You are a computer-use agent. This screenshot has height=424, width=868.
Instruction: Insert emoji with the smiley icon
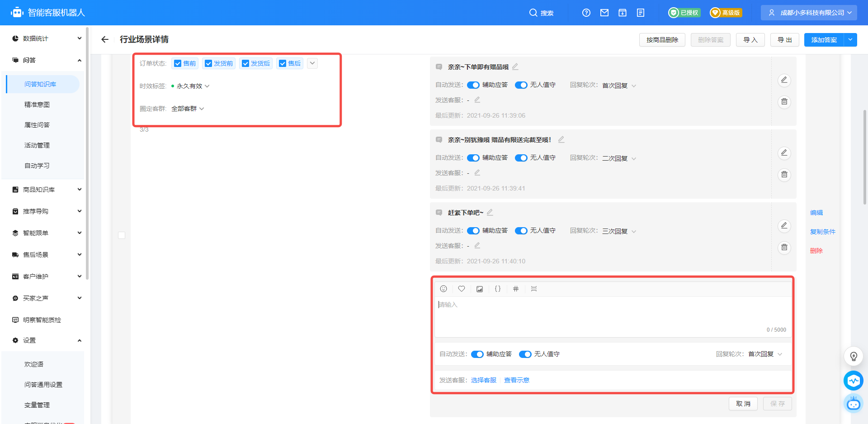point(443,289)
